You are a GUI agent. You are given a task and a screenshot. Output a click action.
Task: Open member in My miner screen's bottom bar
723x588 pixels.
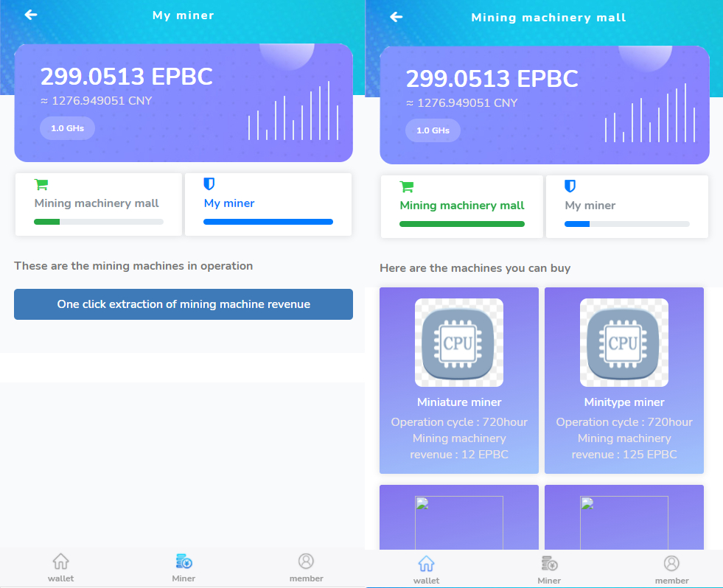306,567
